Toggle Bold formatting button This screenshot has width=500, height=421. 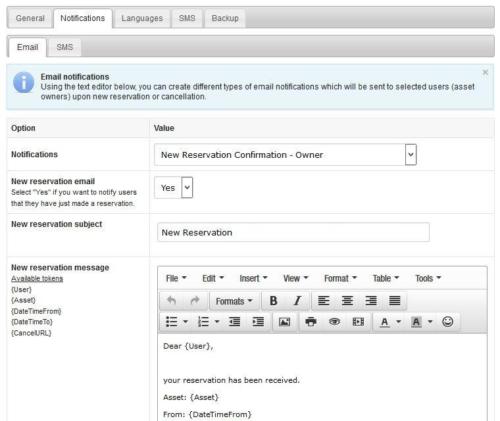(273, 301)
